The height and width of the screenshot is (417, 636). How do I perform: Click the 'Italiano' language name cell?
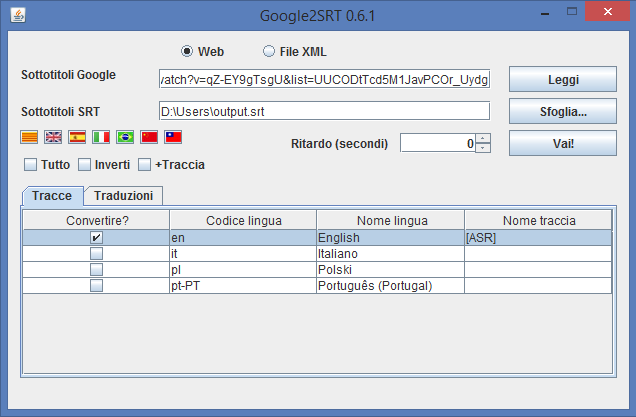click(391, 254)
